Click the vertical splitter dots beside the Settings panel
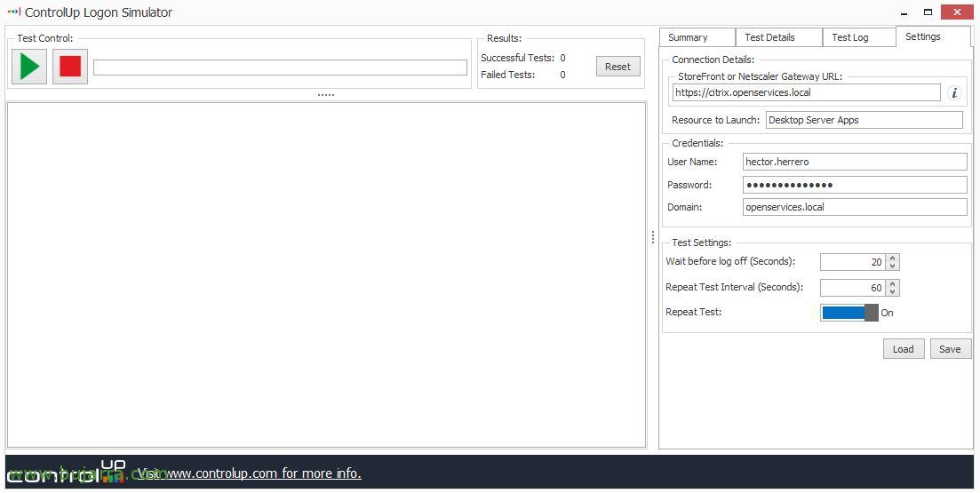 pyautogui.click(x=652, y=237)
